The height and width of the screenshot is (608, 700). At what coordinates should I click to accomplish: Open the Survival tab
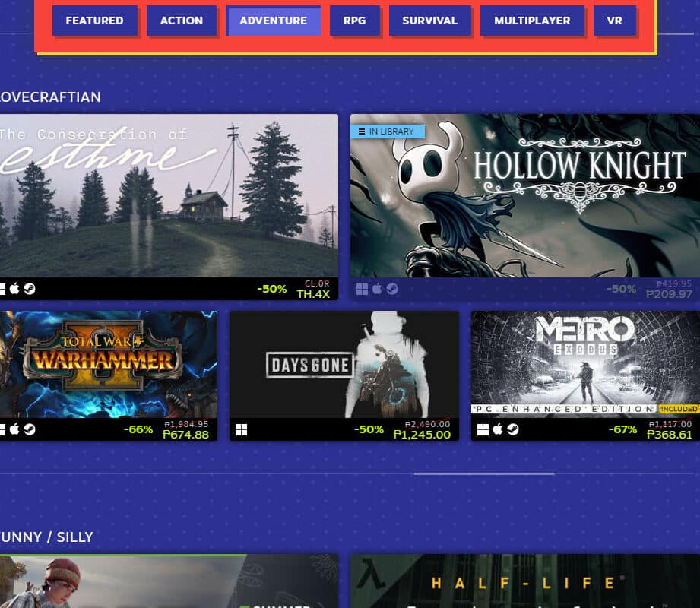[430, 21]
